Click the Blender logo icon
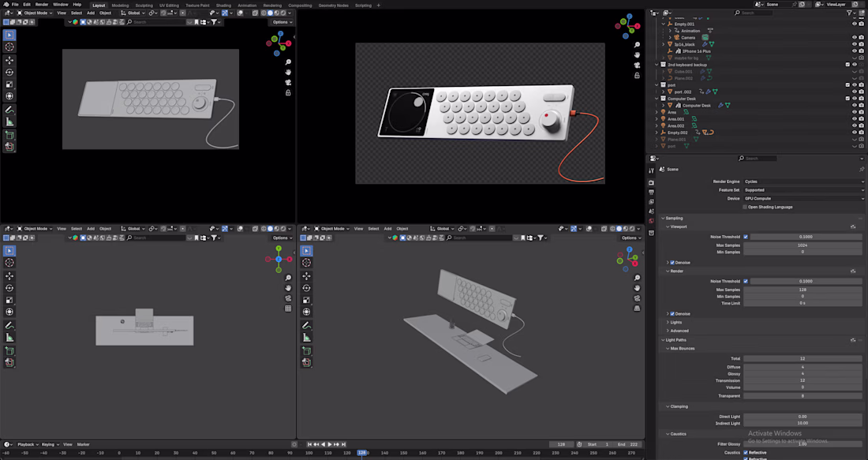This screenshot has width=868, height=460. pos(5,5)
